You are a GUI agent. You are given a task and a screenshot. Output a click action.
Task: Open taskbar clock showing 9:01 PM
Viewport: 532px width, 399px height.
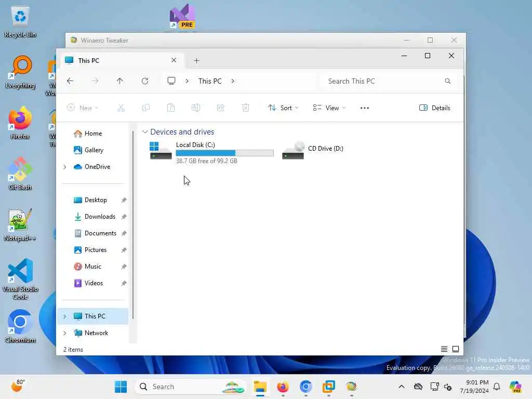pos(474,387)
